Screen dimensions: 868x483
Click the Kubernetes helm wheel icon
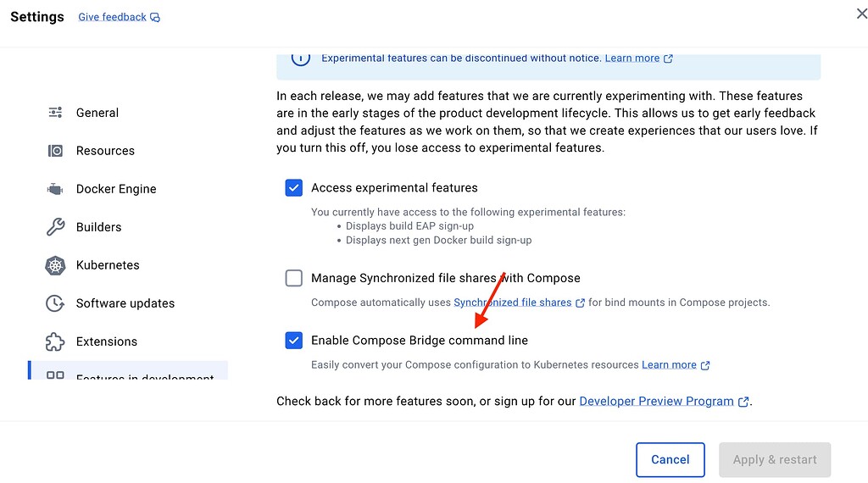pos(55,265)
